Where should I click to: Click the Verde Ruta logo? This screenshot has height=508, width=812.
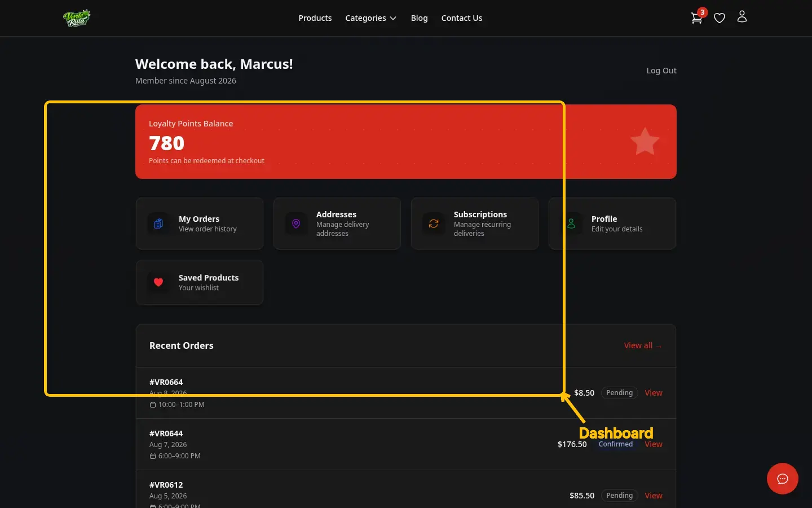(x=77, y=18)
